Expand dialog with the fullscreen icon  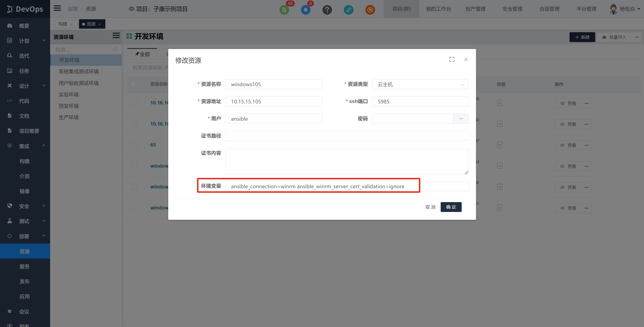click(451, 59)
